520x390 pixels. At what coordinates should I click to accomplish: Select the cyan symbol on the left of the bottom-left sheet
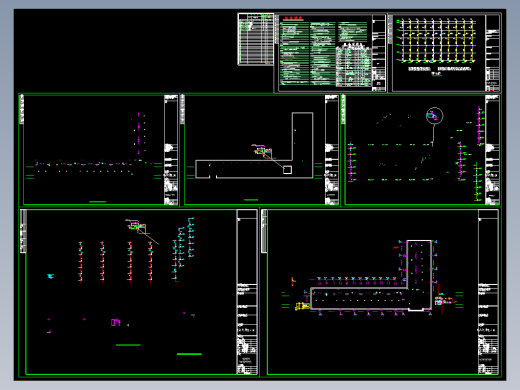point(50,276)
